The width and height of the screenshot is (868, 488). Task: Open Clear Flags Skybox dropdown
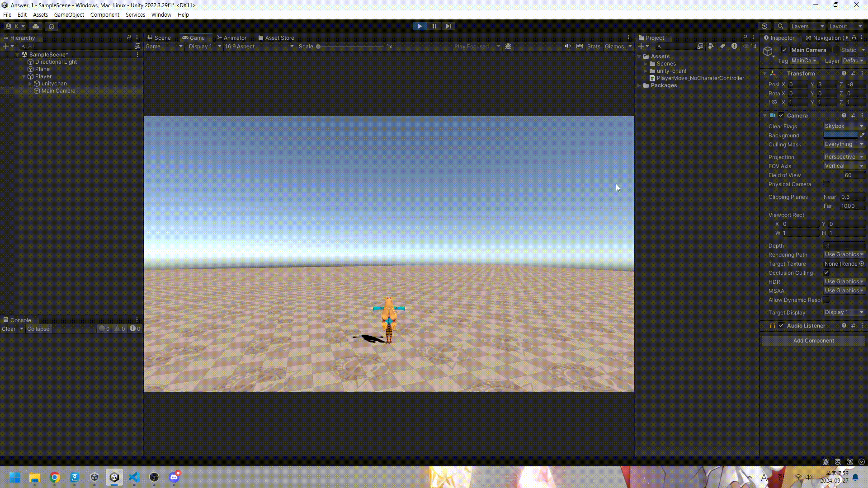(844, 126)
